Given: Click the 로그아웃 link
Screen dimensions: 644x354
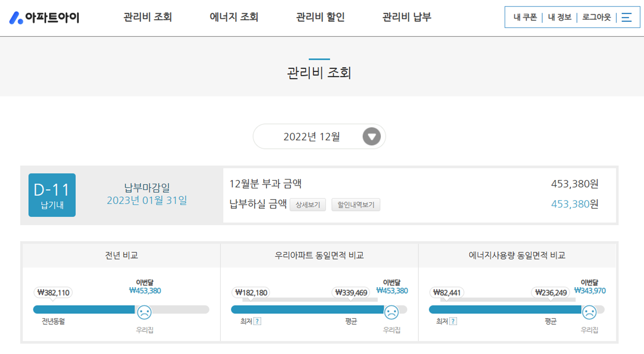Looking at the screenshot, I should click(595, 17).
